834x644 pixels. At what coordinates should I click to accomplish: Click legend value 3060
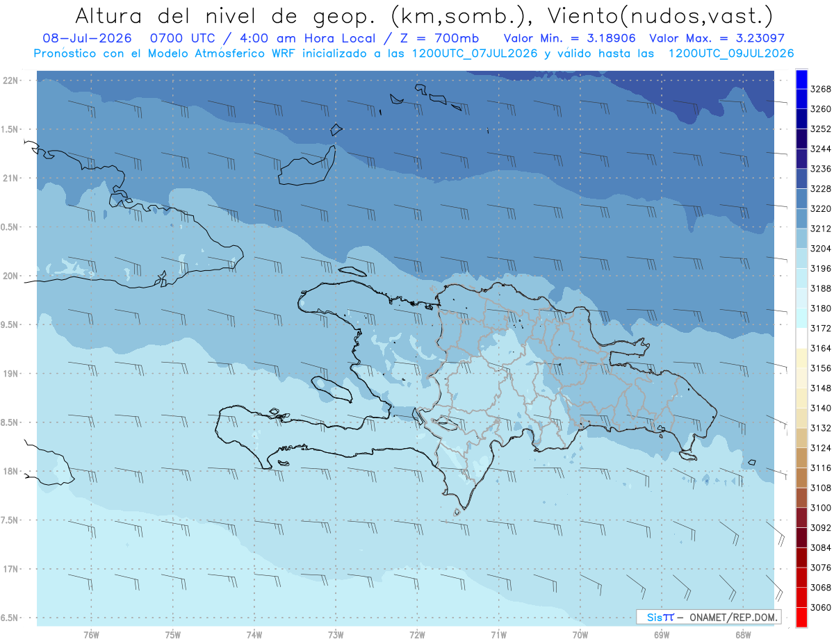pyautogui.click(x=821, y=607)
